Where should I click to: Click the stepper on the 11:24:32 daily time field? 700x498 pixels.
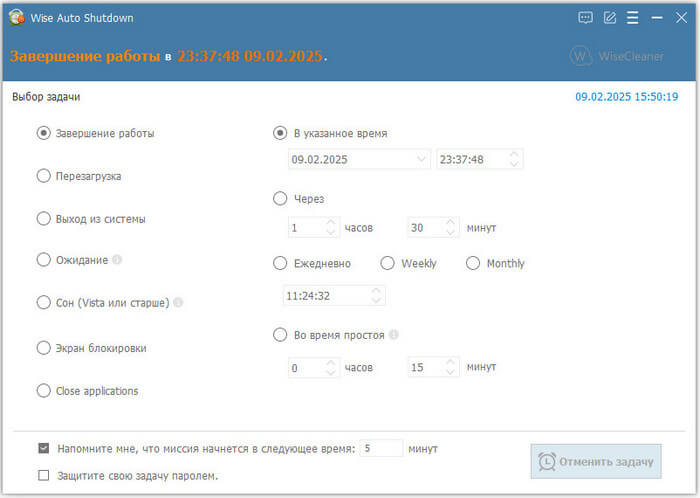tap(376, 296)
